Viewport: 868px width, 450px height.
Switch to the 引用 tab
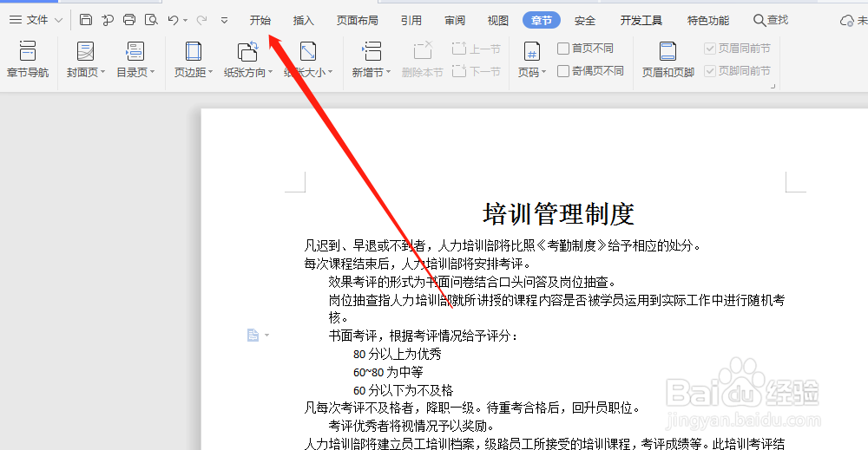click(411, 21)
